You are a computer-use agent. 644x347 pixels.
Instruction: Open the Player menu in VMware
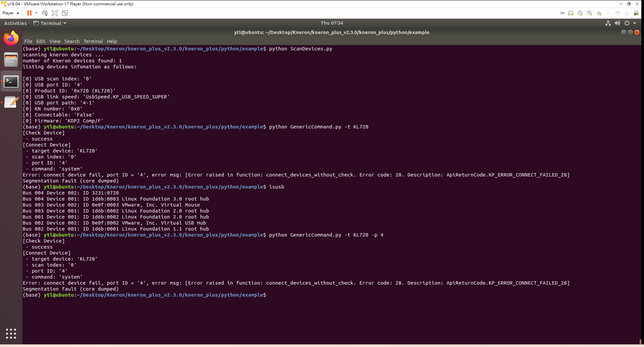pos(11,13)
